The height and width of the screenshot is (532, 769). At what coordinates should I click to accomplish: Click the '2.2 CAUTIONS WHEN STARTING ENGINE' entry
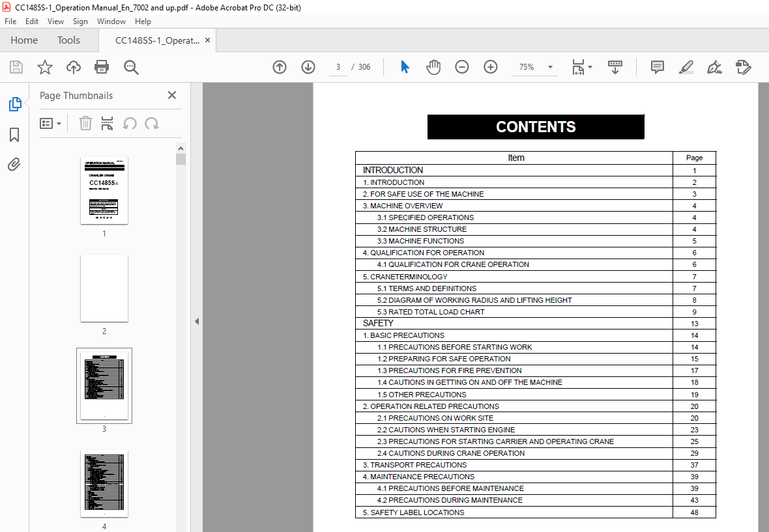coord(446,430)
